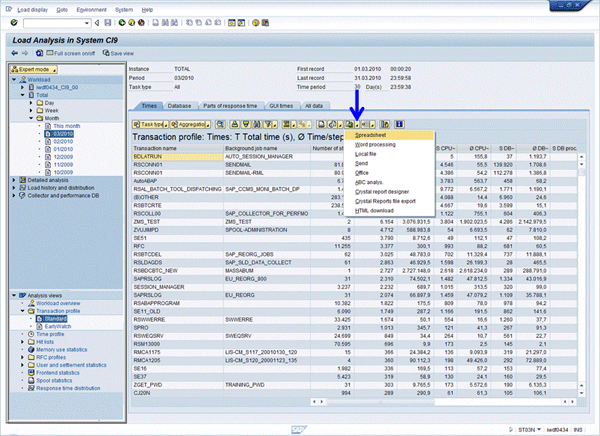
Task: Open the command field dropdown arrow
Action: coord(87,23)
